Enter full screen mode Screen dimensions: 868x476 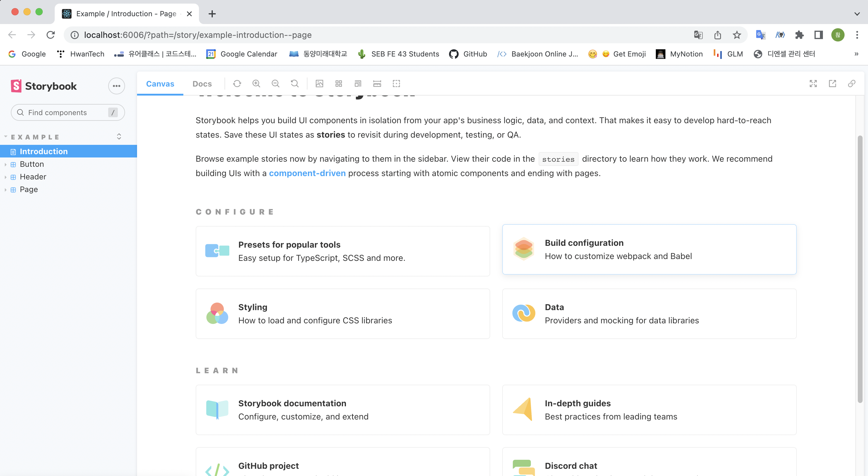point(813,84)
